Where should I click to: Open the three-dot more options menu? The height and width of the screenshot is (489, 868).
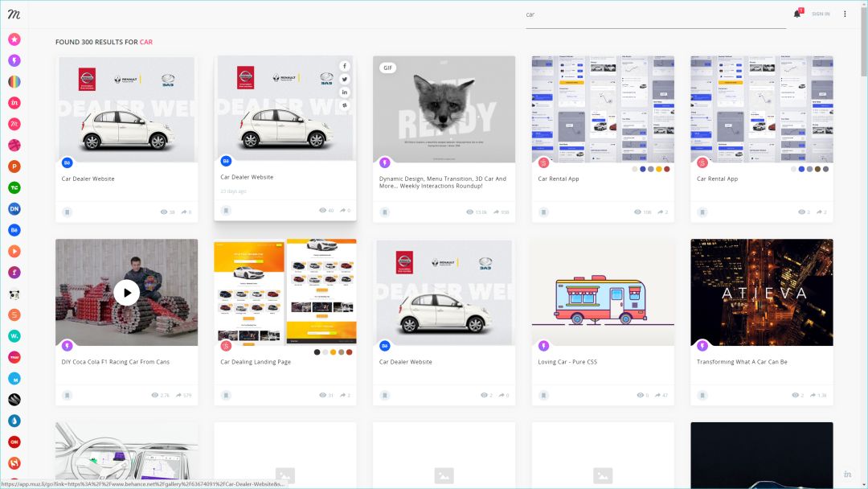845,14
